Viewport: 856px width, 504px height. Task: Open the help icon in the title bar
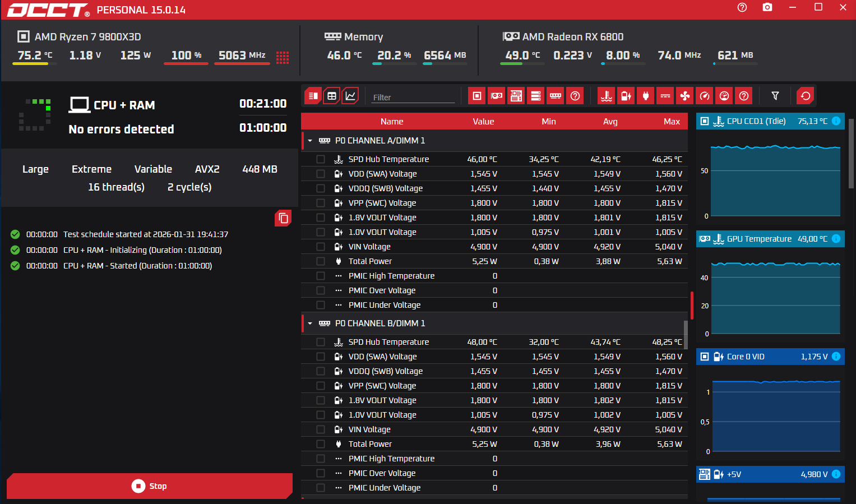pos(742,7)
